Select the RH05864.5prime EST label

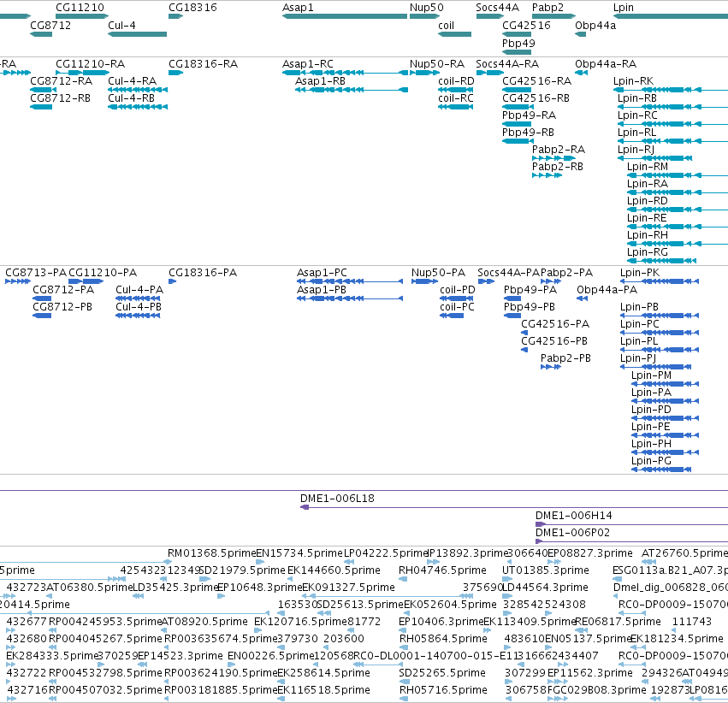443,639
